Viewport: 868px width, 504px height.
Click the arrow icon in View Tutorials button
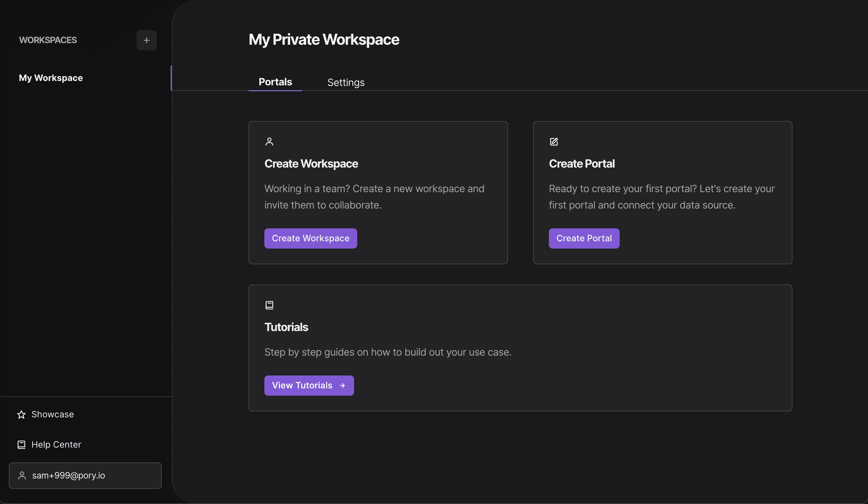click(x=342, y=386)
